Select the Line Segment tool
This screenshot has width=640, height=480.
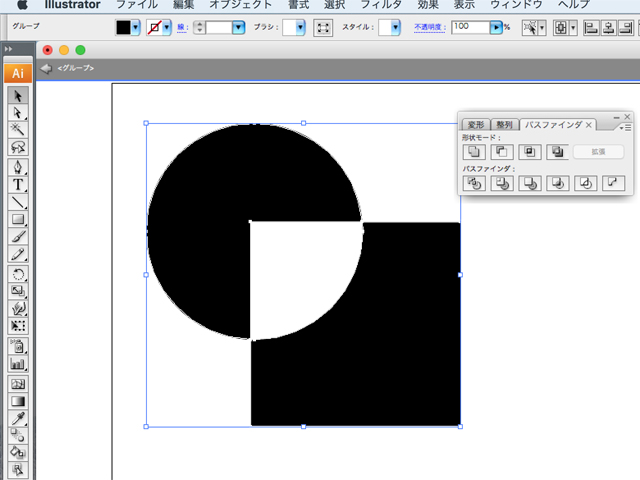pos(18,202)
